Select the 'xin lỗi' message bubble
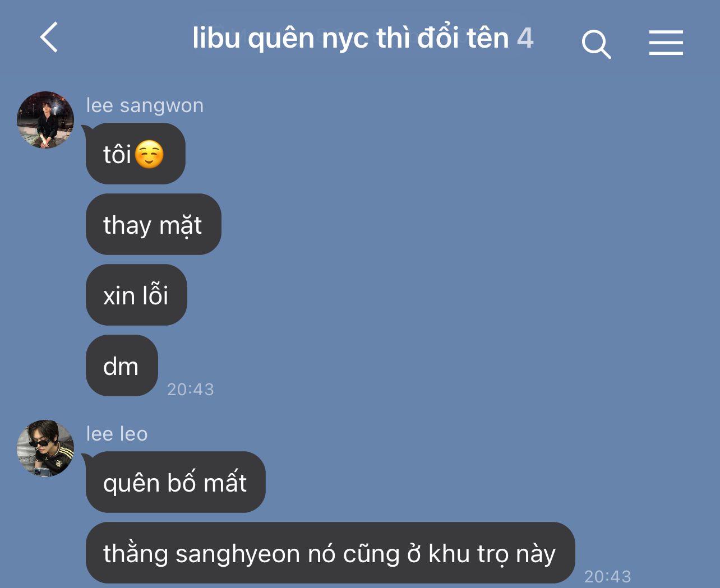The image size is (720, 588). pyautogui.click(x=136, y=295)
